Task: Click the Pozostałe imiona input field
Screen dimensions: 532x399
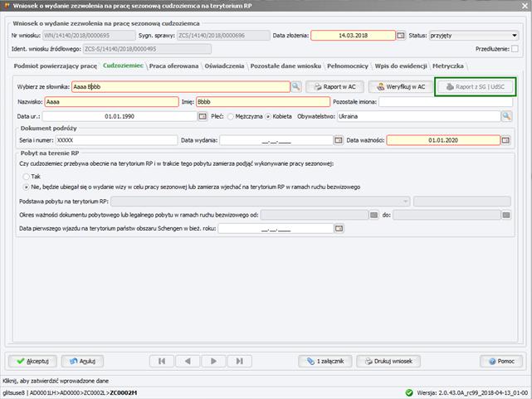Action: tap(446, 102)
